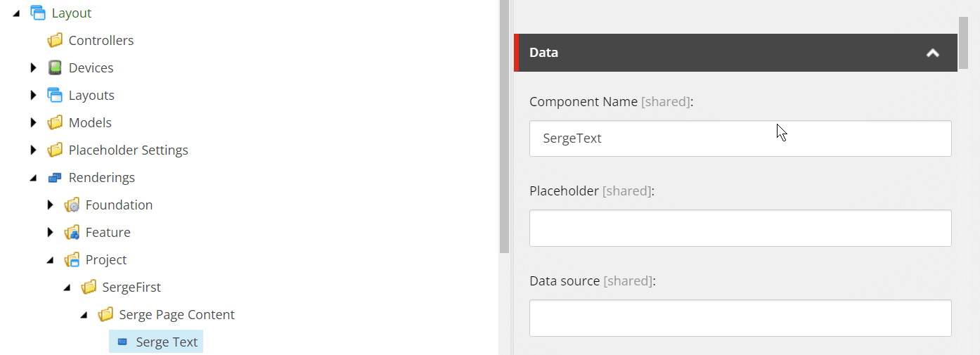Collapse the SergeFirst folder node

(x=67, y=288)
